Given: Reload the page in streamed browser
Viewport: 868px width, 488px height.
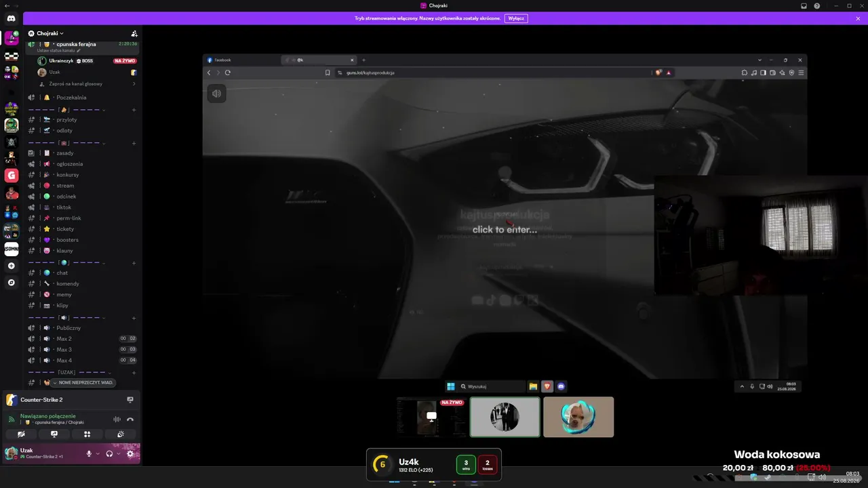Looking at the screenshot, I should point(228,73).
